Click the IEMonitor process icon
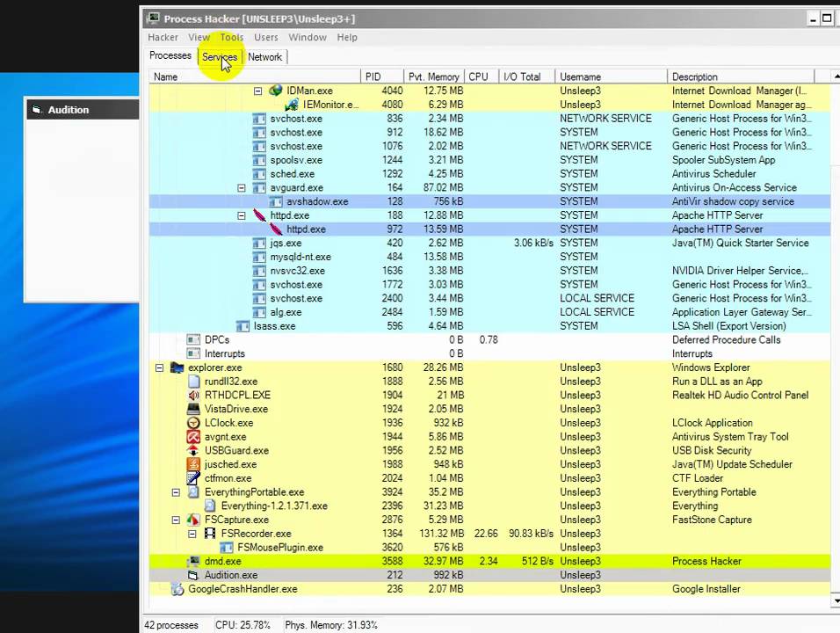 [x=292, y=105]
